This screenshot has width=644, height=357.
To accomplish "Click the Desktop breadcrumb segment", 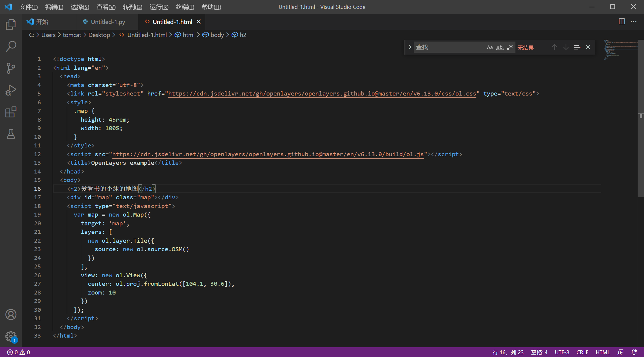I will click(99, 35).
